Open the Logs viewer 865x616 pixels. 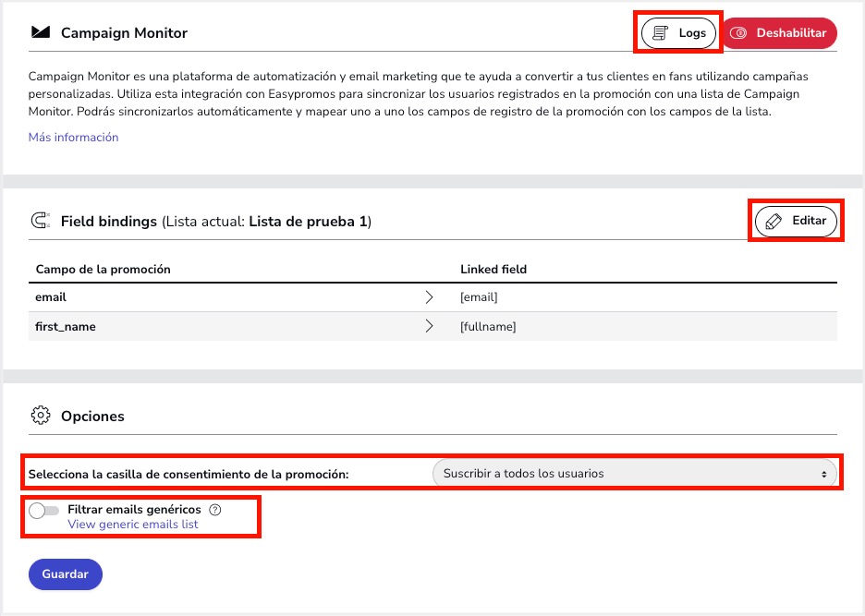tap(679, 33)
